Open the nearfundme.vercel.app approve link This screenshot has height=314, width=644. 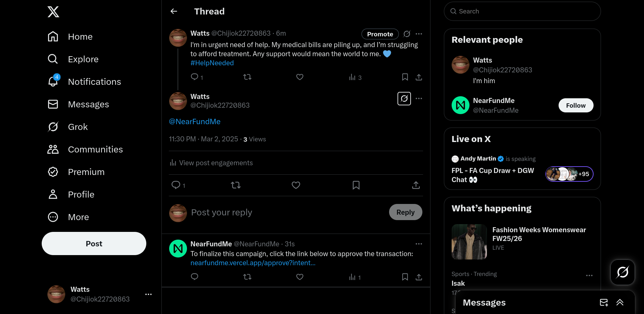[253, 263]
